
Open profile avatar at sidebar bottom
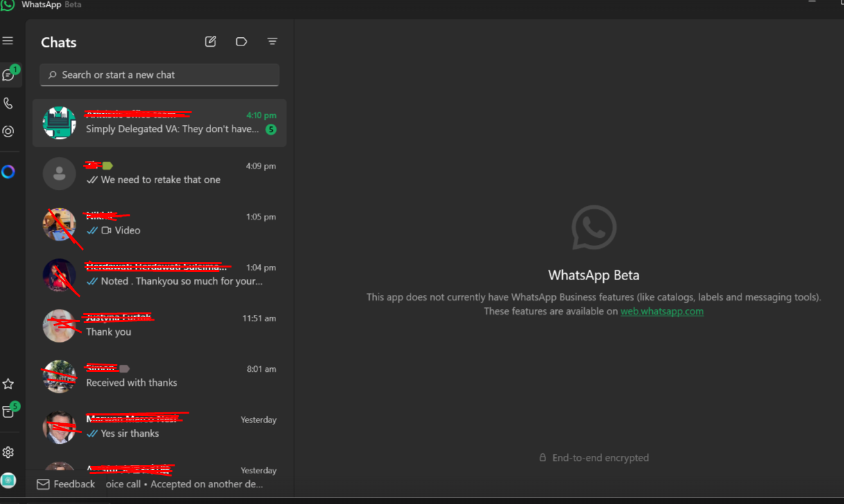8,480
